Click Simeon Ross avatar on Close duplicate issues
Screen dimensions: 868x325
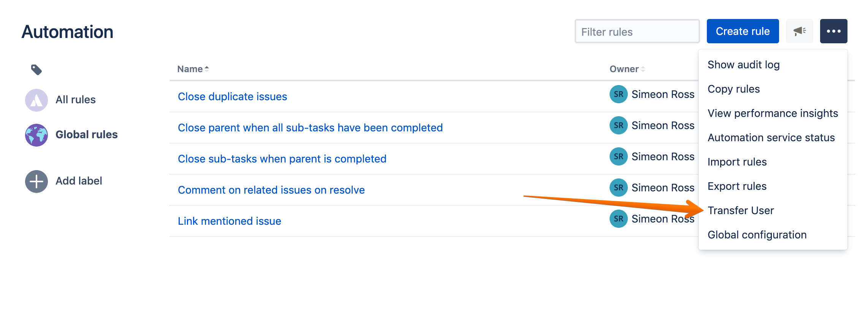[x=618, y=94]
